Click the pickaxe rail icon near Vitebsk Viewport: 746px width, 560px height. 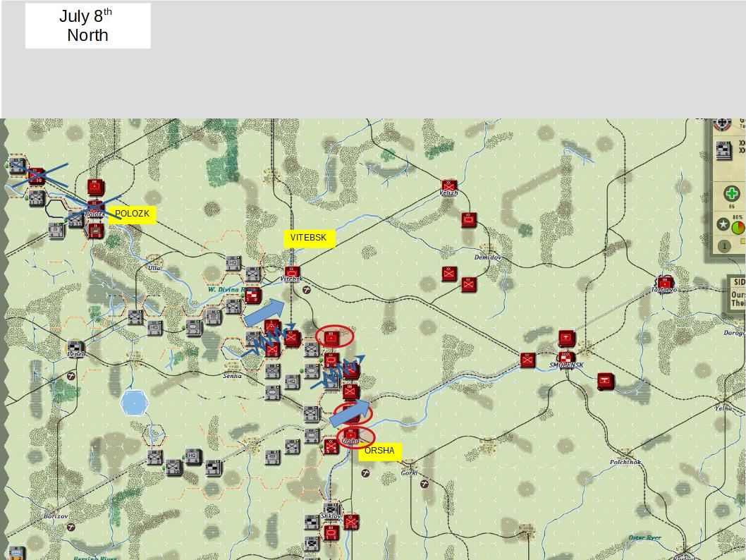pos(307,289)
